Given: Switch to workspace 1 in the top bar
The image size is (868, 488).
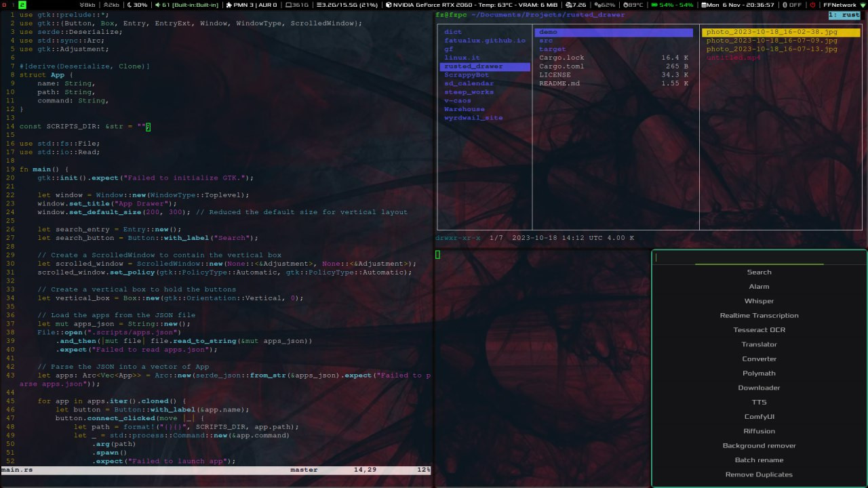Looking at the screenshot, I should tap(13, 5).
